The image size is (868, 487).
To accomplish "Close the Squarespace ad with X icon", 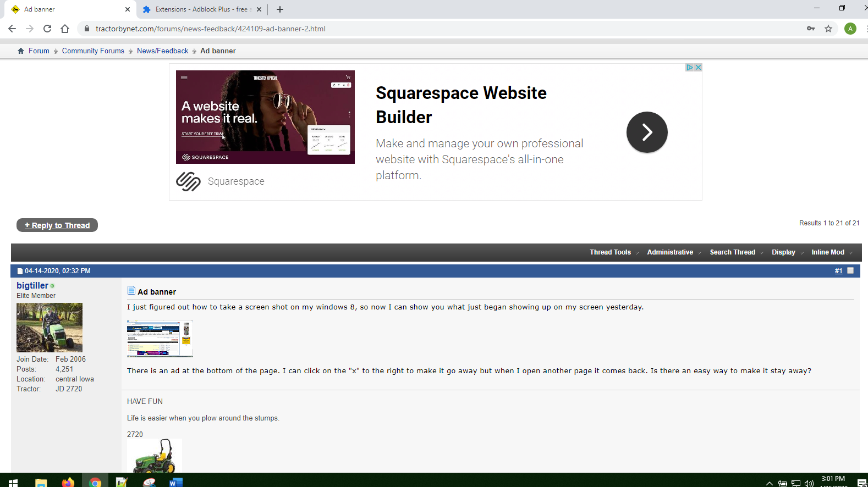I will pos(698,67).
